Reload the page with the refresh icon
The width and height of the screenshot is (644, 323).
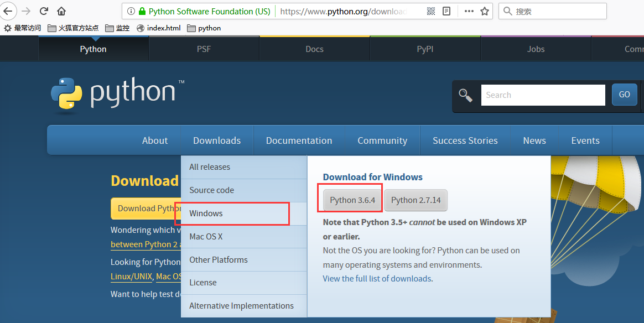click(44, 11)
